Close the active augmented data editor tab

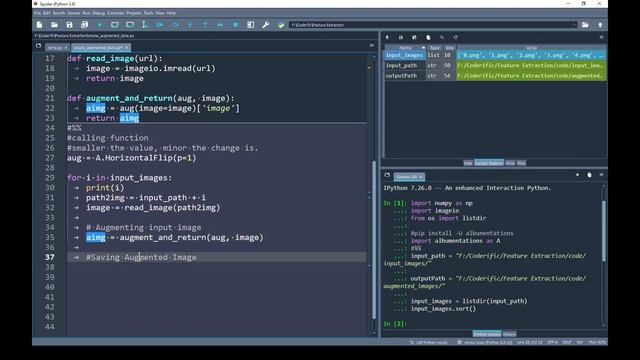[x=127, y=48]
